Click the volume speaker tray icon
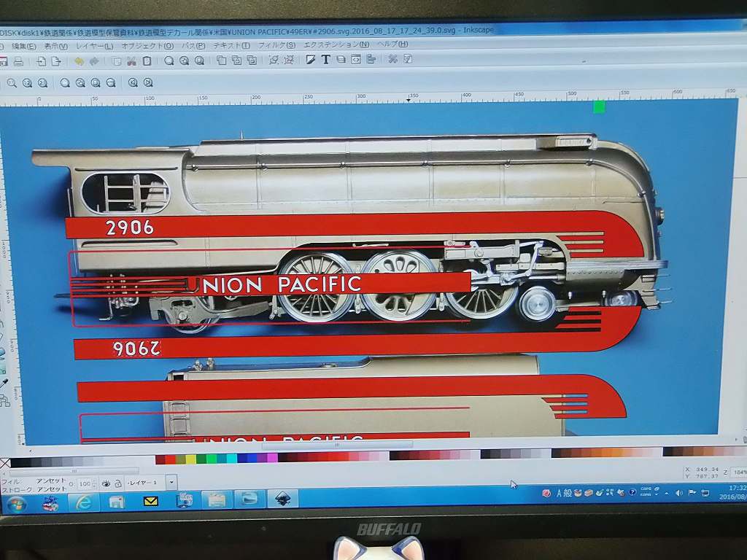The image size is (747, 560). (x=678, y=493)
